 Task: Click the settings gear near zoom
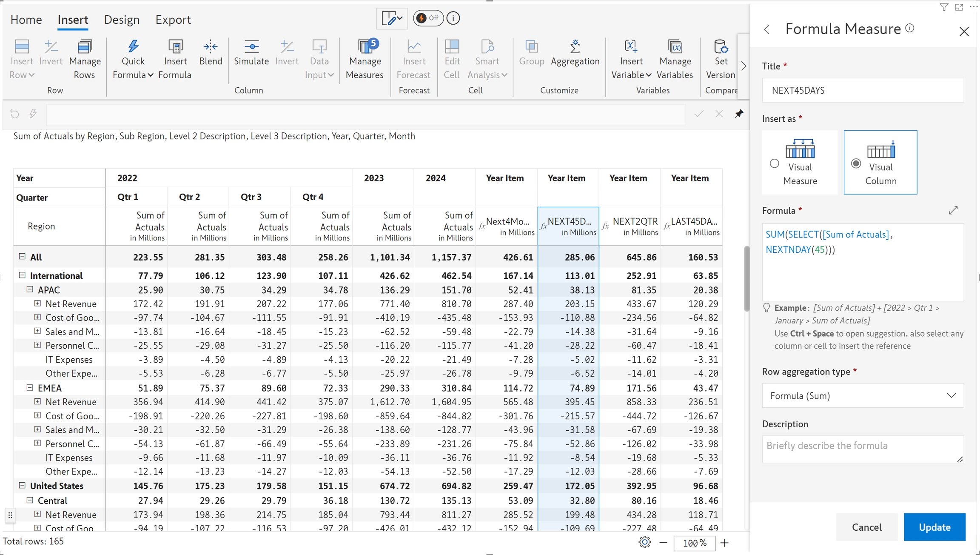point(645,542)
